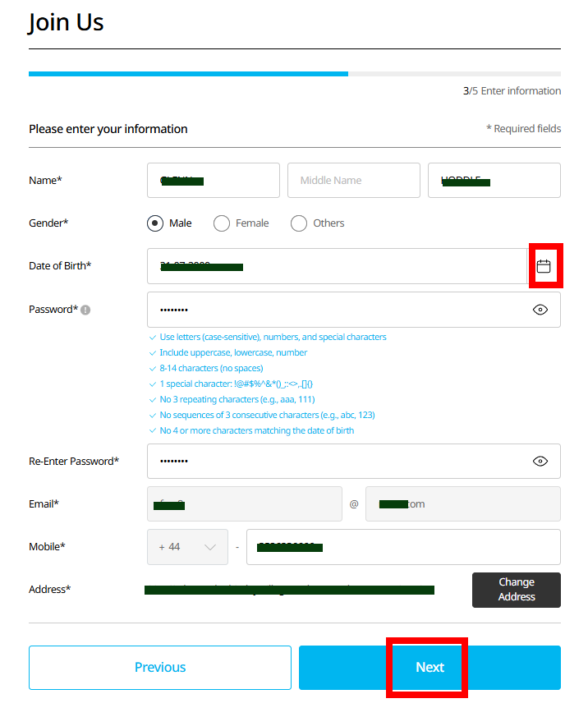
Task: Continue with the Next button
Action: (x=430, y=667)
